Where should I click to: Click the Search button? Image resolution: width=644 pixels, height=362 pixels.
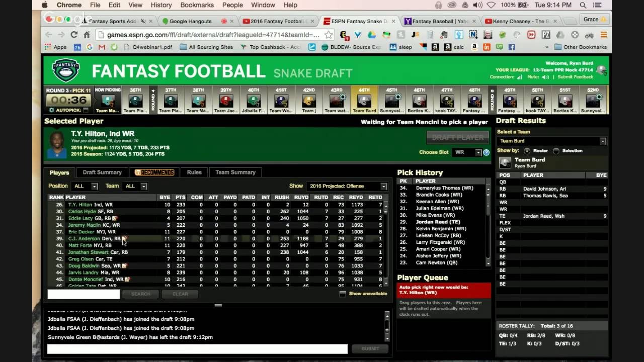coord(140,294)
